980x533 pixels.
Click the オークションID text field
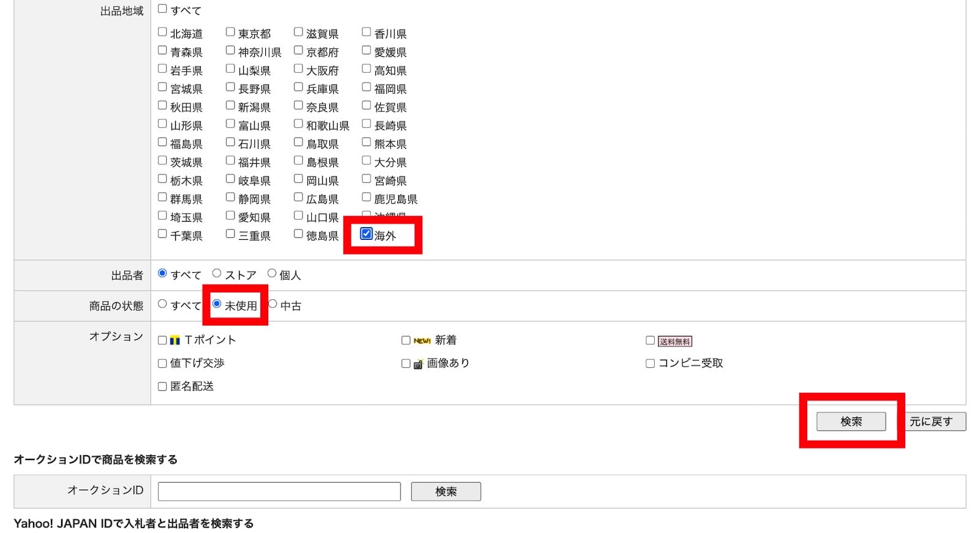(x=279, y=491)
